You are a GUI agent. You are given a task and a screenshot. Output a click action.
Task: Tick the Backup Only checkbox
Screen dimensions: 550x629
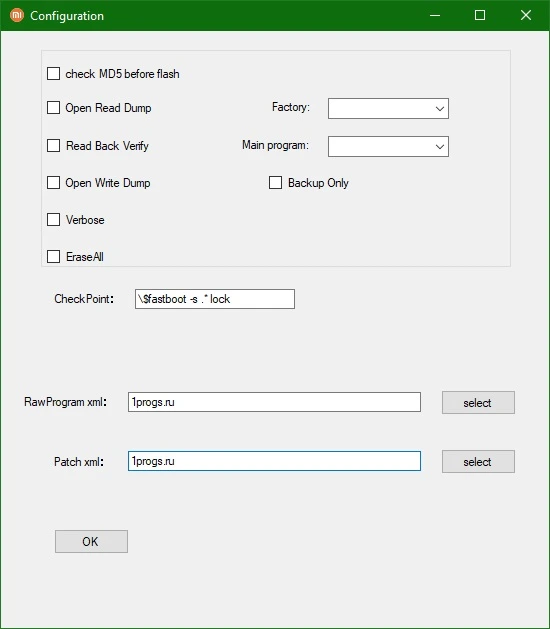(275, 183)
